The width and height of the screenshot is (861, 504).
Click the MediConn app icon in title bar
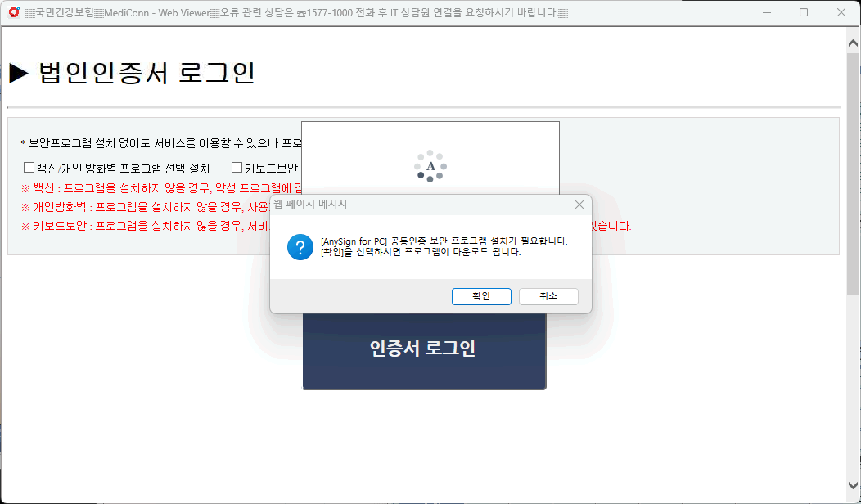coord(14,13)
